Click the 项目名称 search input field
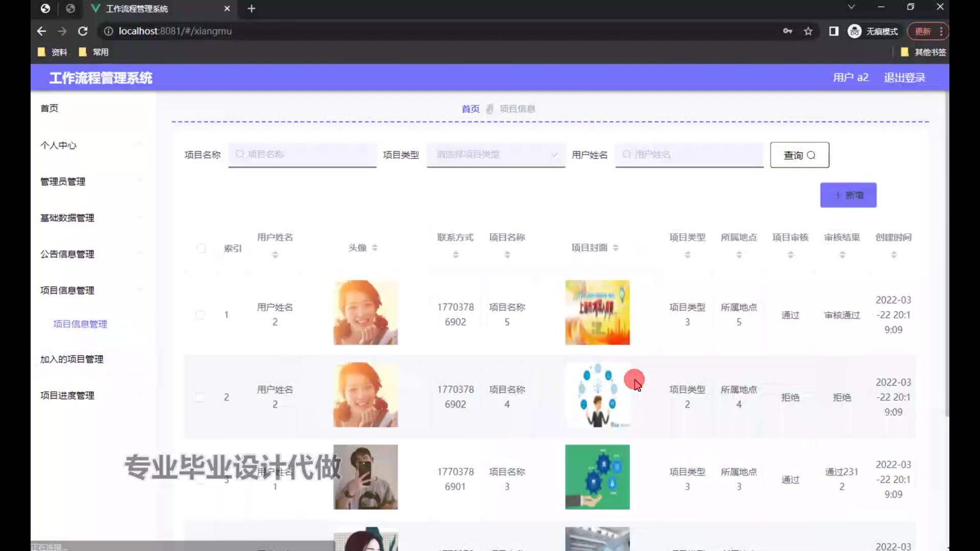Screen dimensions: 980x551 click(x=302, y=155)
